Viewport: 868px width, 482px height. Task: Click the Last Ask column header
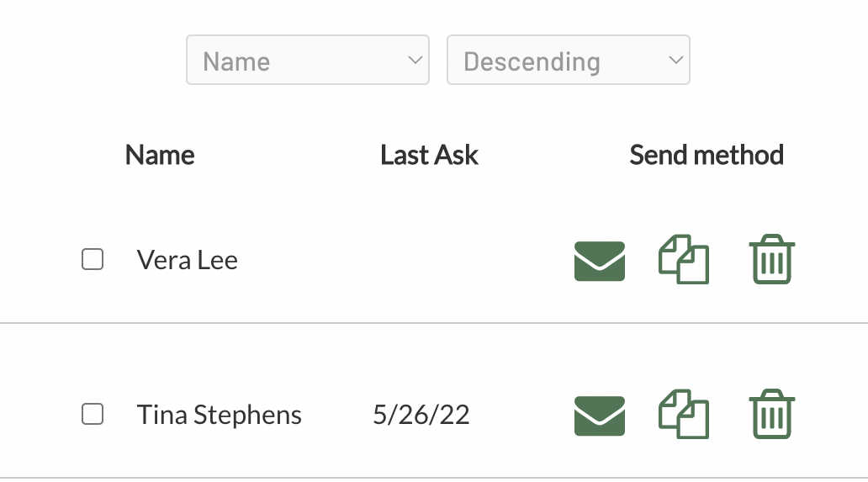click(x=429, y=155)
